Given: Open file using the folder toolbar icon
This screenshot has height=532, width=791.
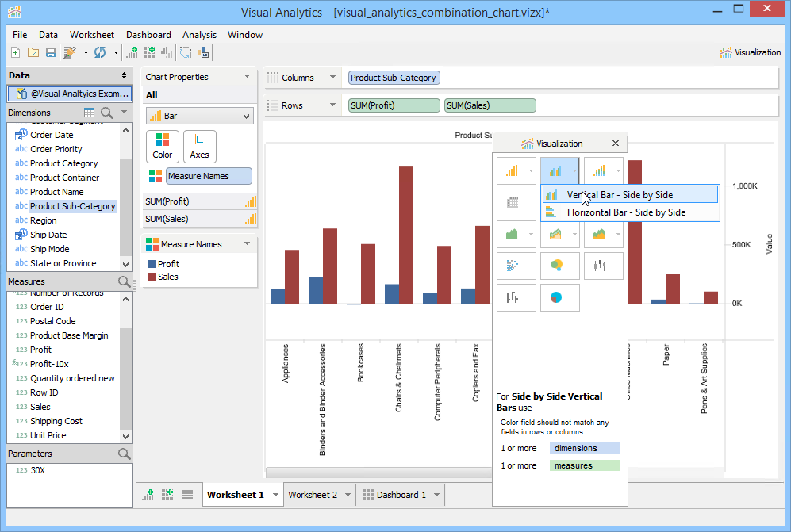Looking at the screenshot, I should click(33, 52).
